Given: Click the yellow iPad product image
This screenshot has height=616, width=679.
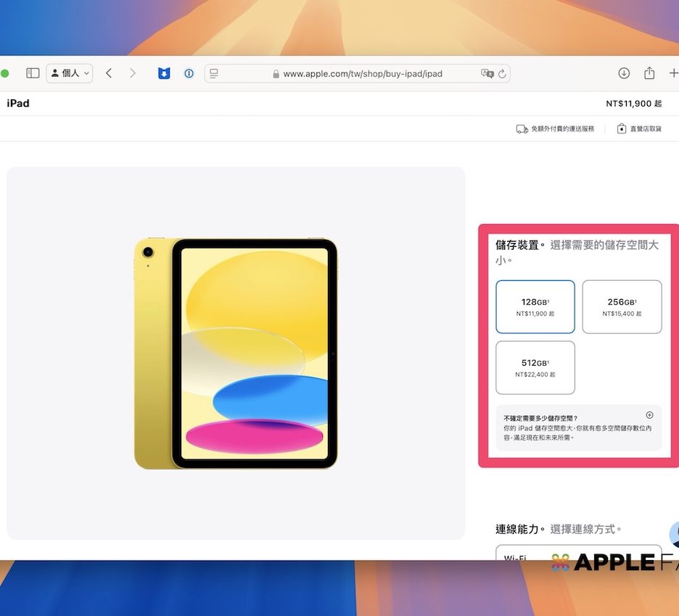Looking at the screenshot, I should [x=236, y=353].
